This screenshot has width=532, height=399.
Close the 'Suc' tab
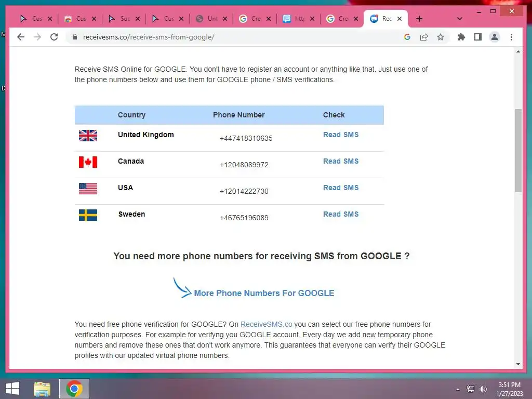[137, 19]
